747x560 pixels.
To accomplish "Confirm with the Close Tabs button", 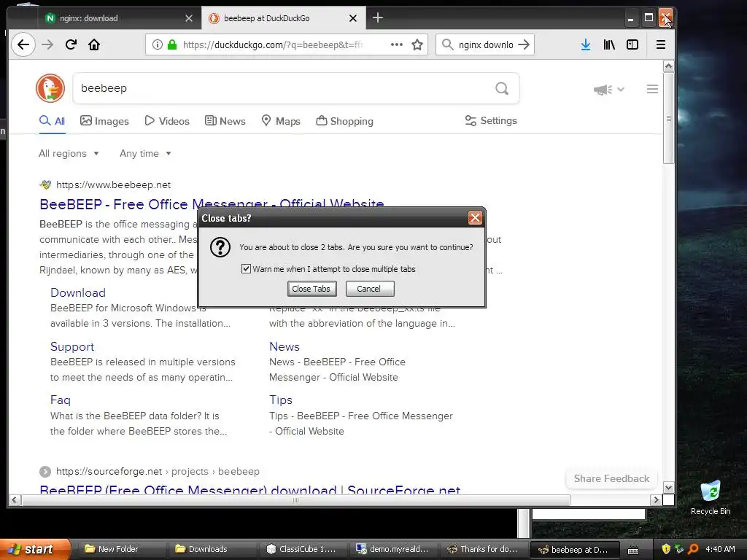I will pos(311,289).
